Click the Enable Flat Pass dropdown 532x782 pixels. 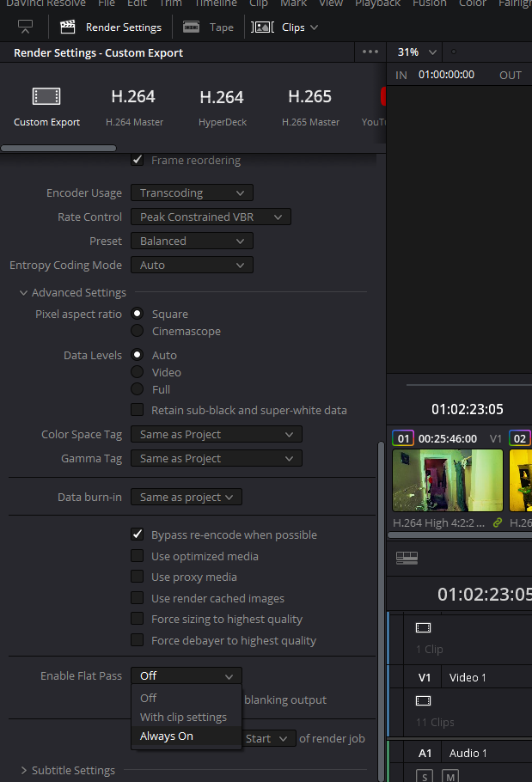click(x=187, y=675)
